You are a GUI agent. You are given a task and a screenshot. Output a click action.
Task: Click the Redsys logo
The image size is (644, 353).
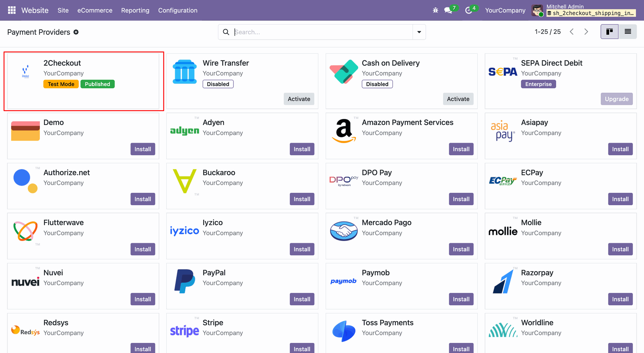[x=25, y=331]
